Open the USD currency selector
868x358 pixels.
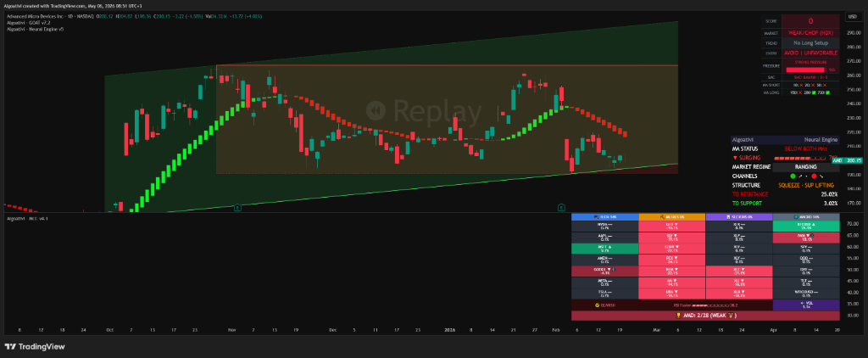[x=852, y=17]
